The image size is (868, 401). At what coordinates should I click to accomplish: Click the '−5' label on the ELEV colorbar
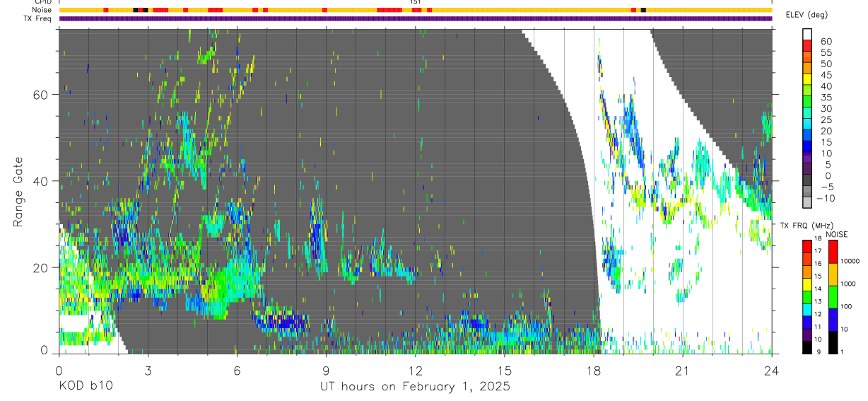(x=828, y=187)
